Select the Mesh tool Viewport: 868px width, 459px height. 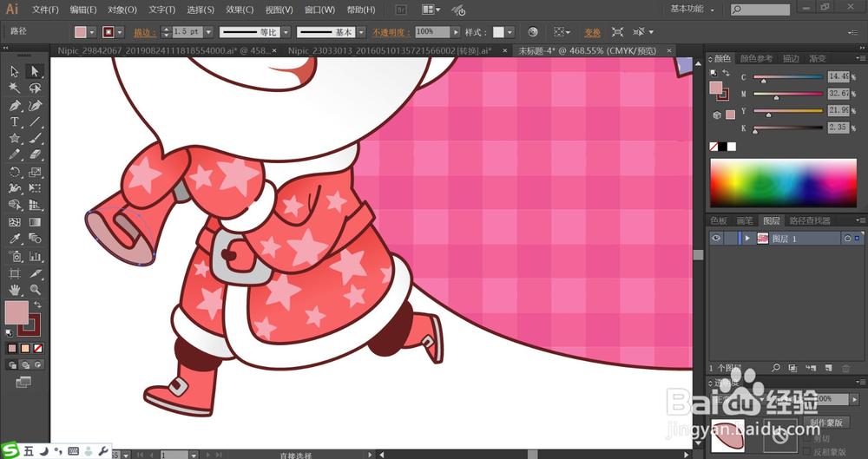pyautogui.click(x=15, y=222)
